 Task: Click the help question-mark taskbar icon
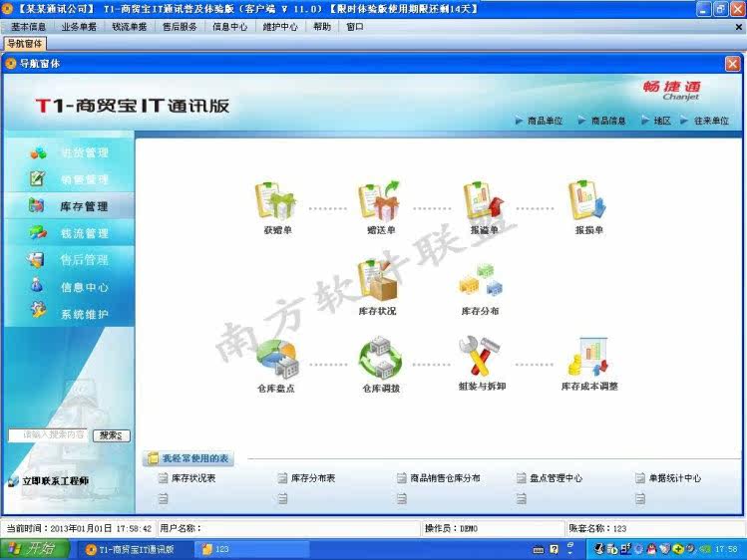[x=555, y=549]
